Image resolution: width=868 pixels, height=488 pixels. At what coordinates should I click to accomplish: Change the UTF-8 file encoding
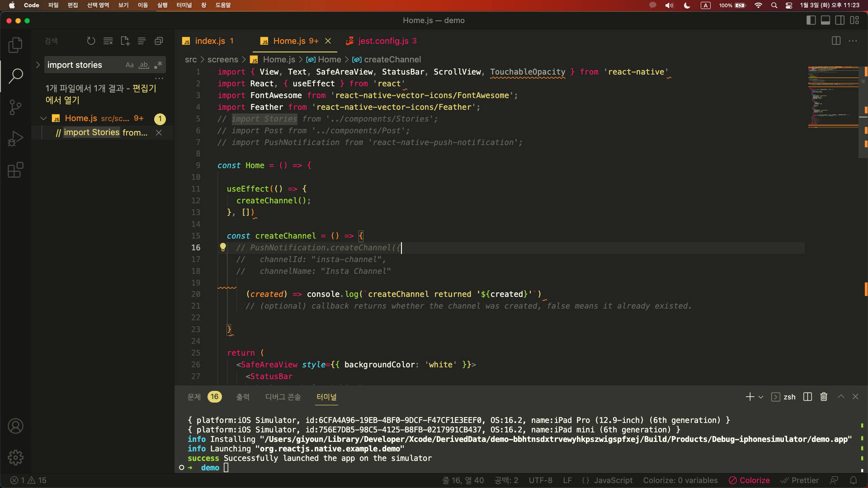(540, 480)
